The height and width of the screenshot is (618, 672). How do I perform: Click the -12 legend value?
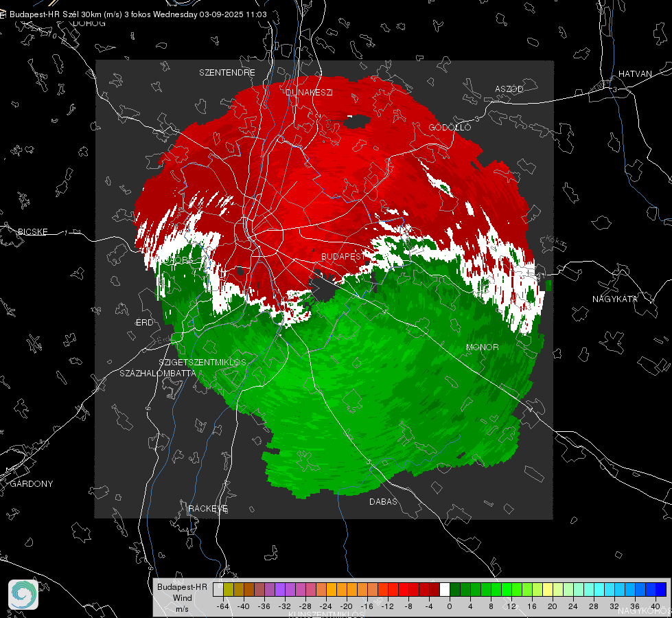click(387, 606)
